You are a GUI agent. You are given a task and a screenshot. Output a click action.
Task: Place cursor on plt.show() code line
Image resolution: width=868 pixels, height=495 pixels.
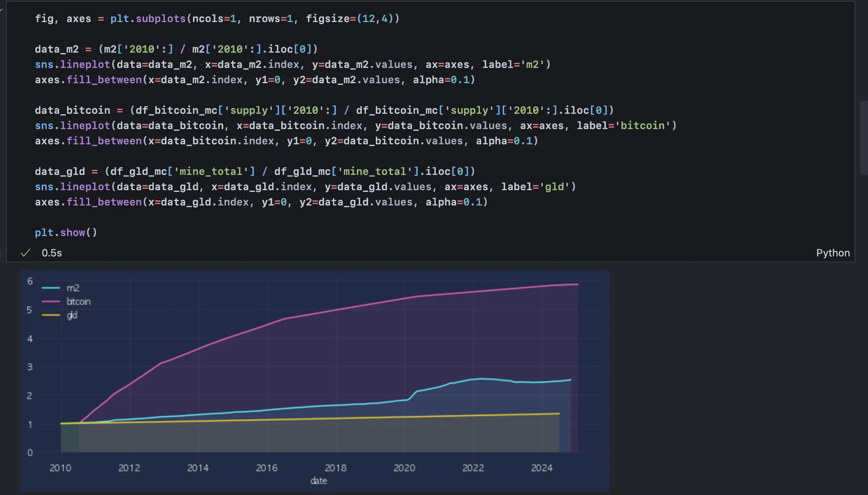coord(66,233)
